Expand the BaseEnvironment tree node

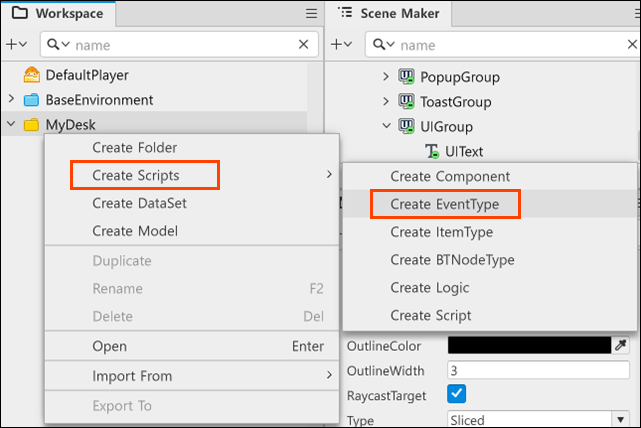tap(11, 99)
